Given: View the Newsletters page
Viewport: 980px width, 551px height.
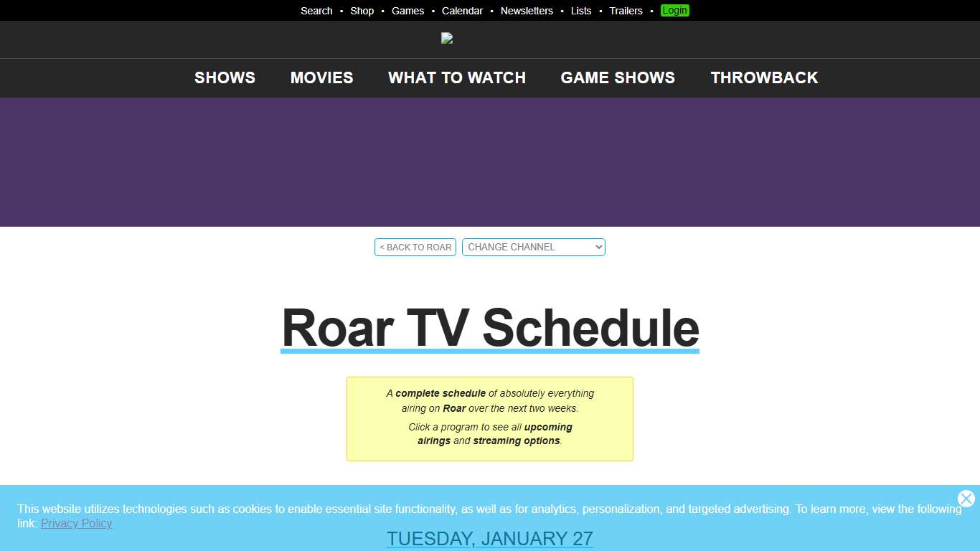Looking at the screenshot, I should 527,11.
